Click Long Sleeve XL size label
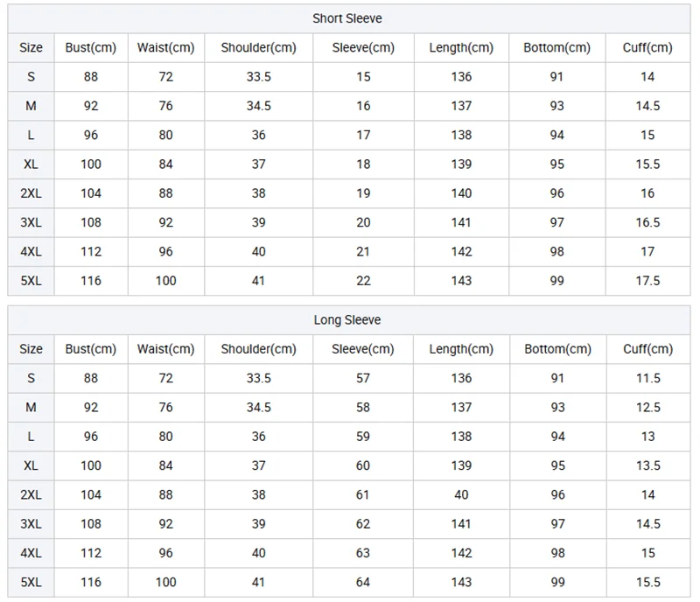The height and width of the screenshot is (602, 700). coord(31,465)
